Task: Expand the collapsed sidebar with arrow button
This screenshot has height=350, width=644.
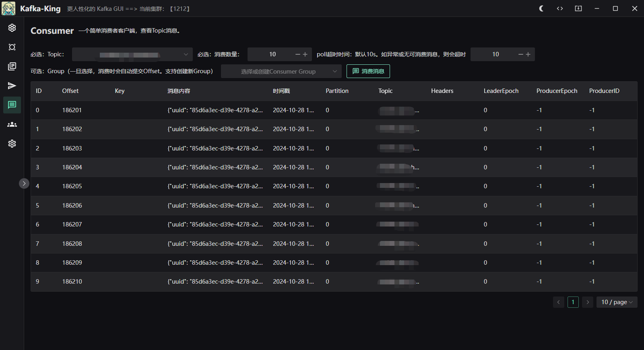Action: coord(24,183)
